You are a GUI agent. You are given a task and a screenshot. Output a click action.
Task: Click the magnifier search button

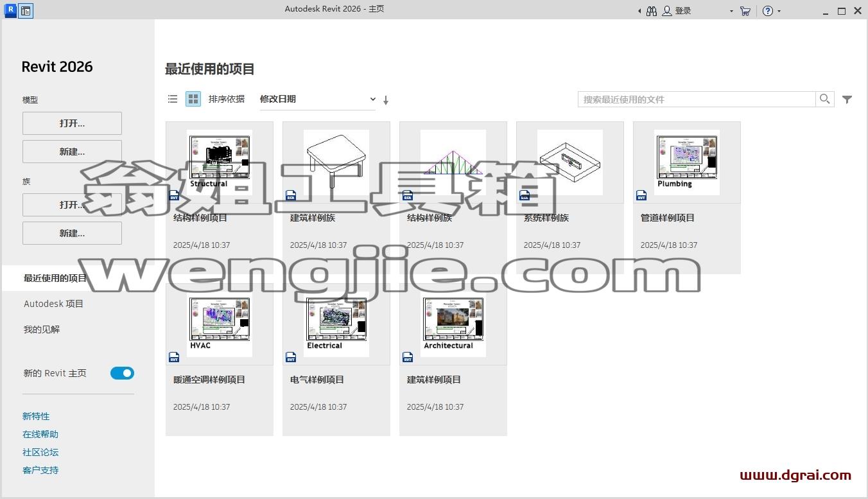[825, 99]
